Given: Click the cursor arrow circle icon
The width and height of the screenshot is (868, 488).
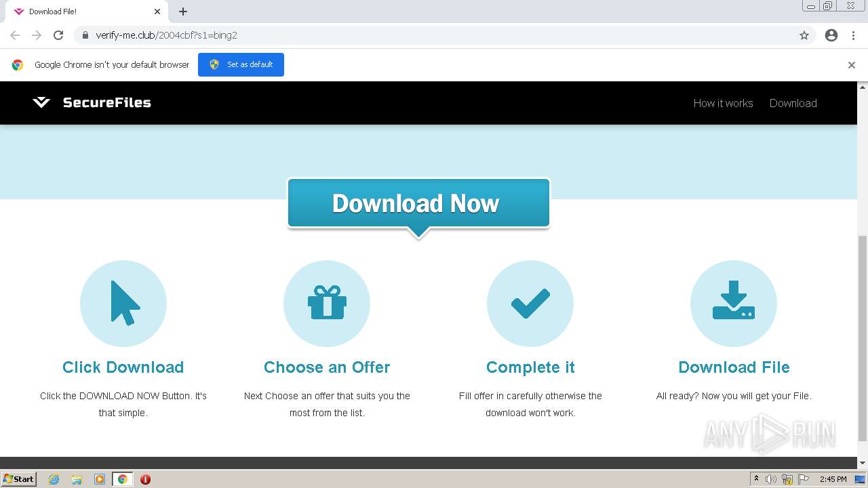Looking at the screenshot, I should click(x=123, y=304).
